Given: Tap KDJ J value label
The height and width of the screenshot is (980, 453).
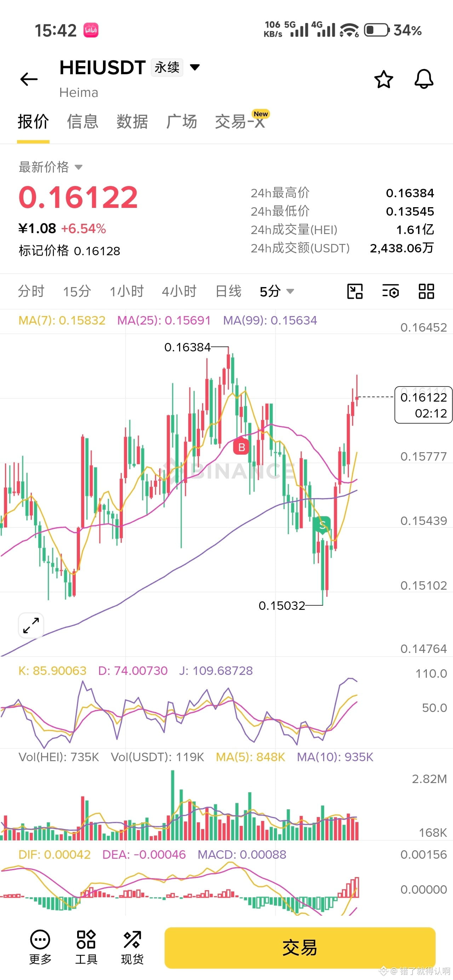Looking at the screenshot, I should [216, 671].
